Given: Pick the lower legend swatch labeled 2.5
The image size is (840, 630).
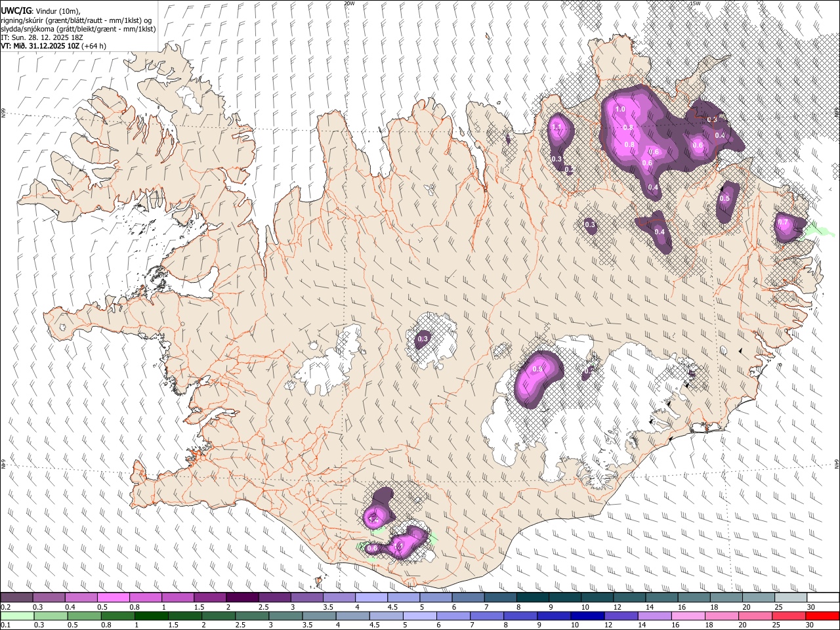Looking at the screenshot, I should [252, 616].
